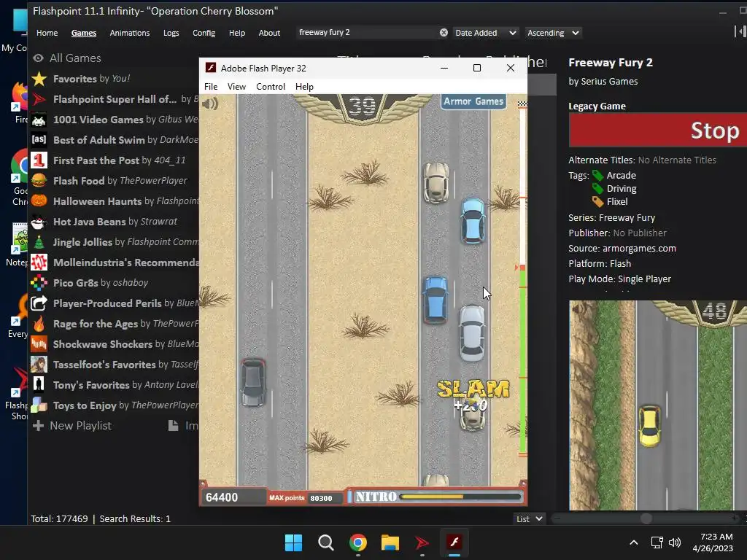Click the Player-Produced Perils share icon
This screenshot has width=747, height=560.
(39, 303)
